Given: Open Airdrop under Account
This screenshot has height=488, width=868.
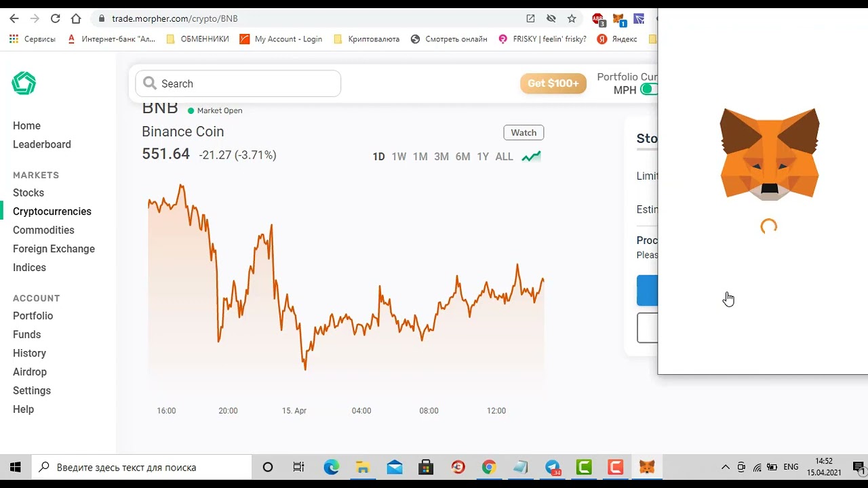Looking at the screenshot, I should tap(30, 372).
